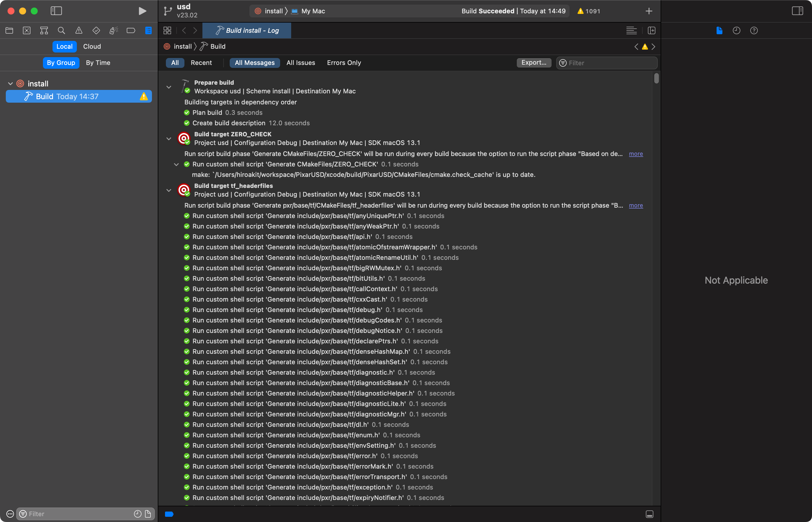Screen dimensions: 812x522
Task: Select the Recent messages tab
Action: [x=201, y=63]
